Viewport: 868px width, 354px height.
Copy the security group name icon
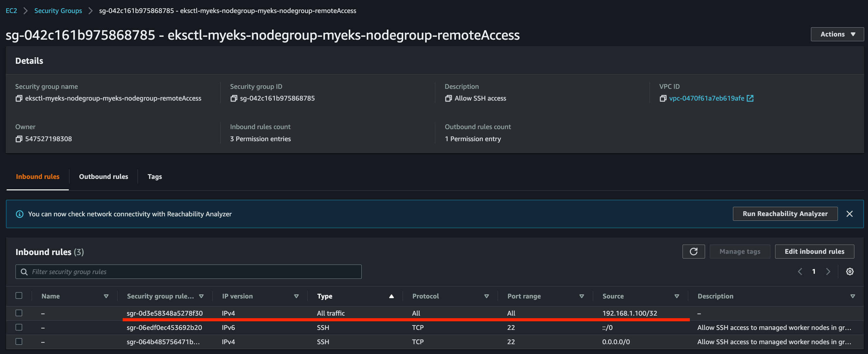pyautogui.click(x=19, y=98)
